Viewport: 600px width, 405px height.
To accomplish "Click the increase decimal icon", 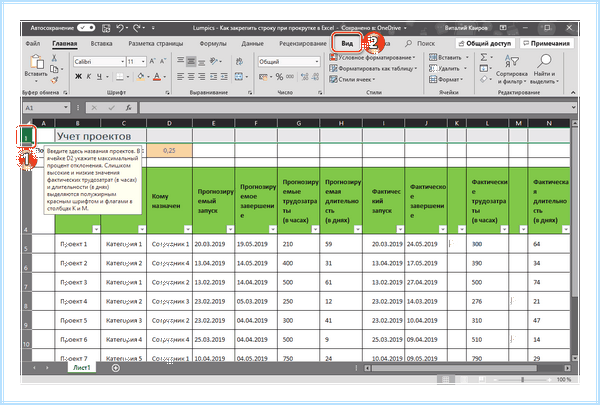I will [x=305, y=77].
